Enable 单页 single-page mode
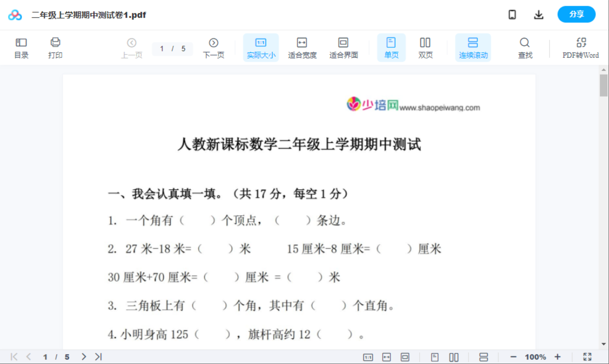 pyautogui.click(x=391, y=47)
